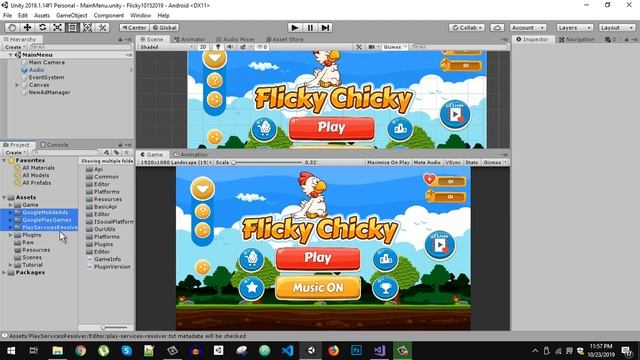Toggle 2D view mode in Scene
640x360 pixels.
[x=203, y=47]
